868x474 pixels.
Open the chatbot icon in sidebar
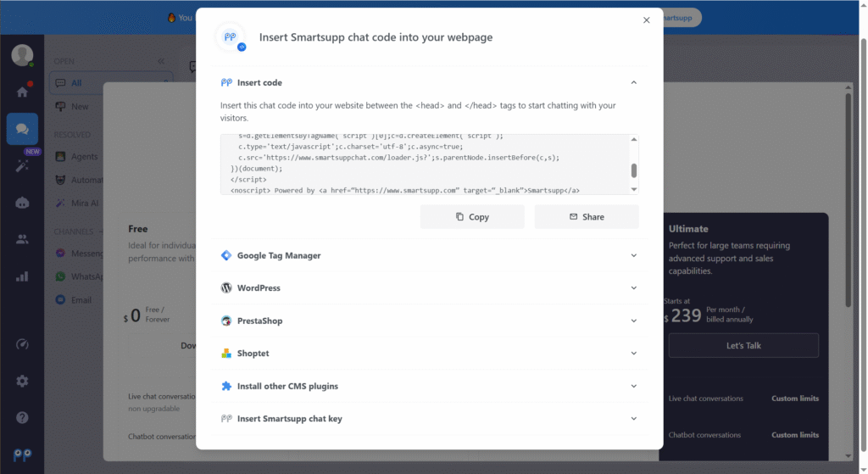click(x=22, y=203)
